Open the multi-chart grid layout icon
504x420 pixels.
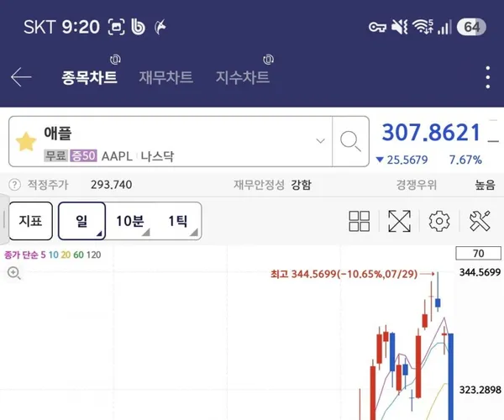coord(359,221)
